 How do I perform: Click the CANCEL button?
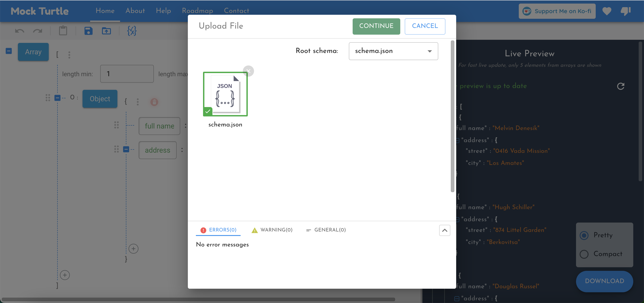pyautogui.click(x=425, y=26)
